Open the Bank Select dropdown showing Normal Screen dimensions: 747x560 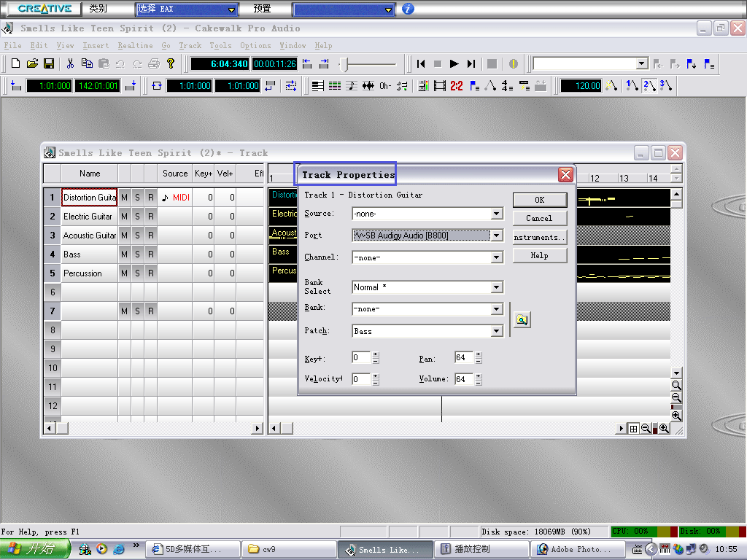pyautogui.click(x=496, y=287)
